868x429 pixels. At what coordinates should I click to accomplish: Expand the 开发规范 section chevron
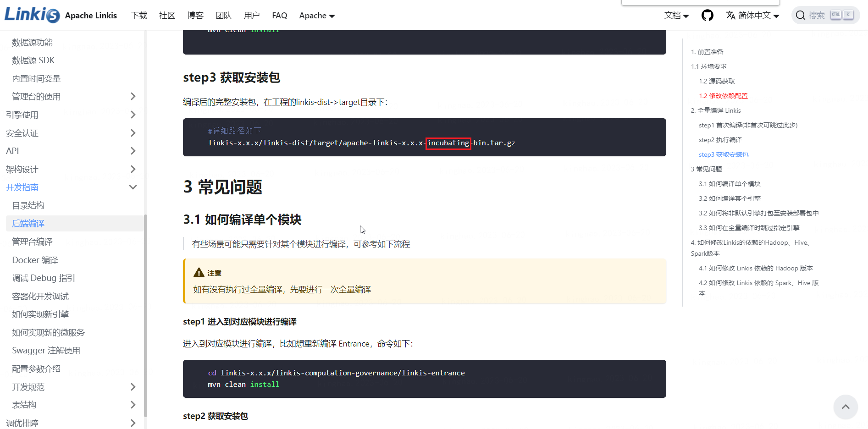pos(133,387)
